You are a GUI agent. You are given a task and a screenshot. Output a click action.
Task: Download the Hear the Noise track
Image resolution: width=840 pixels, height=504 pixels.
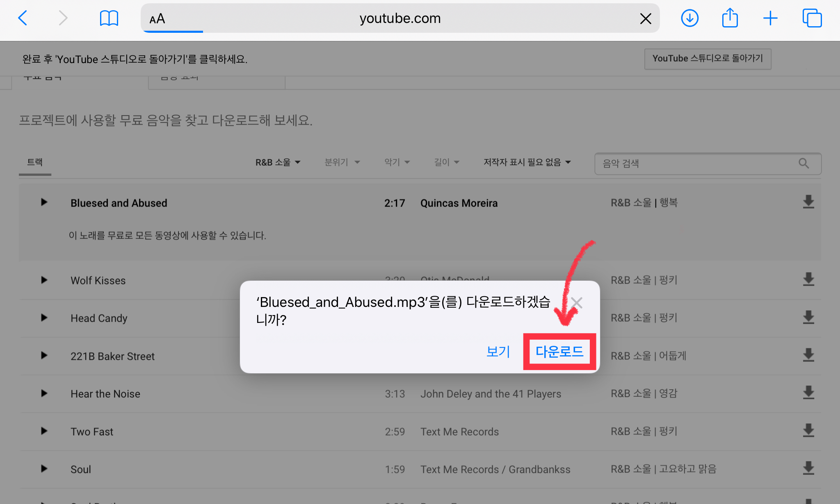point(808,393)
